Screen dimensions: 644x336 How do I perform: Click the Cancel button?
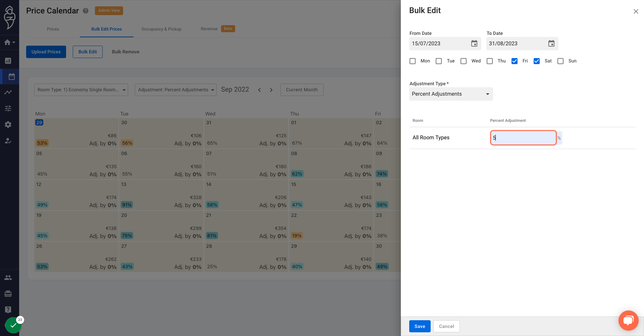coord(446,326)
